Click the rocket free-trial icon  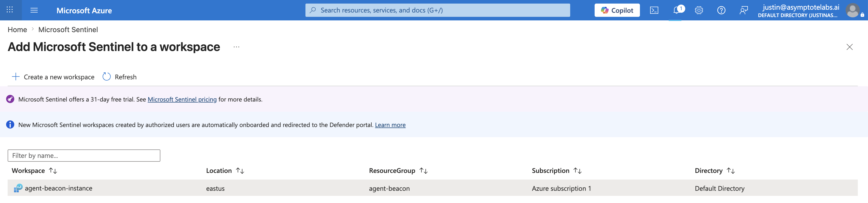[x=10, y=99]
